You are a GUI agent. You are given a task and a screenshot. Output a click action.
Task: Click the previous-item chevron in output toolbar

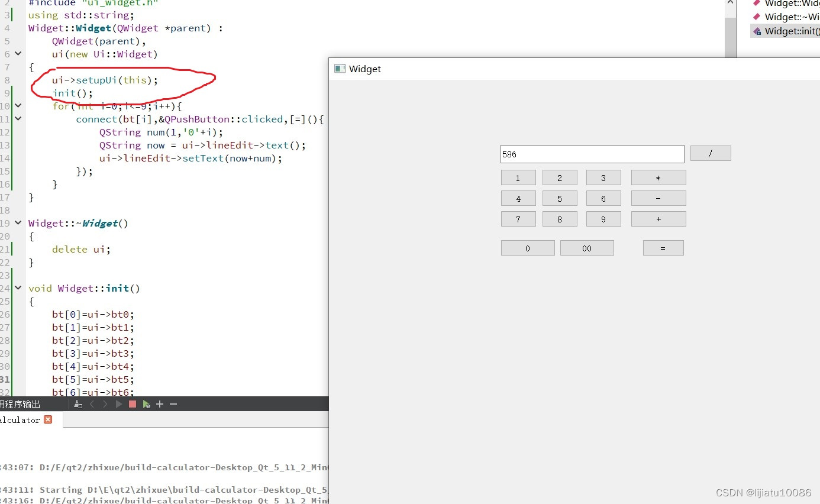click(92, 403)
